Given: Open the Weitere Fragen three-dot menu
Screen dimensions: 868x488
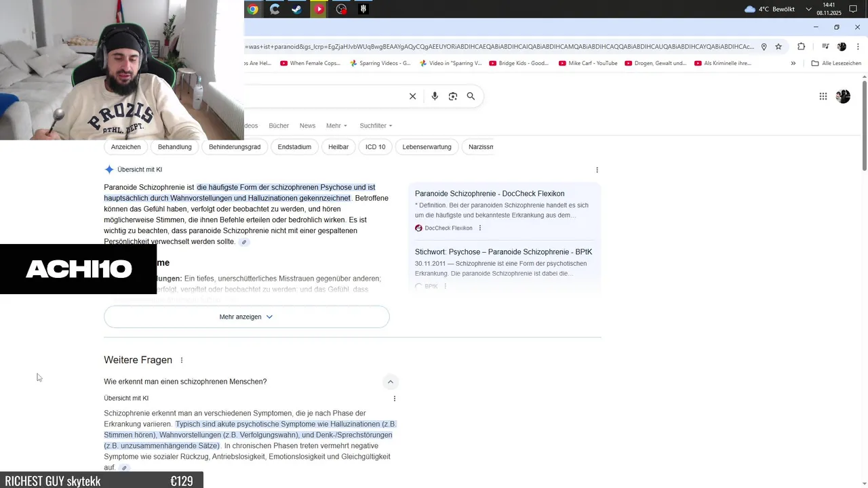Looking at the screenshot, I should coord(181,360).
